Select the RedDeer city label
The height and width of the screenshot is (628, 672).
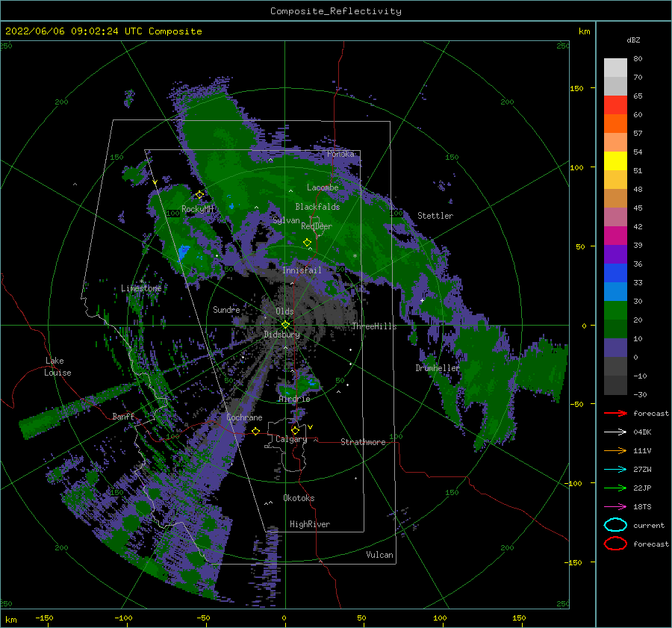[x=317, y=226]
